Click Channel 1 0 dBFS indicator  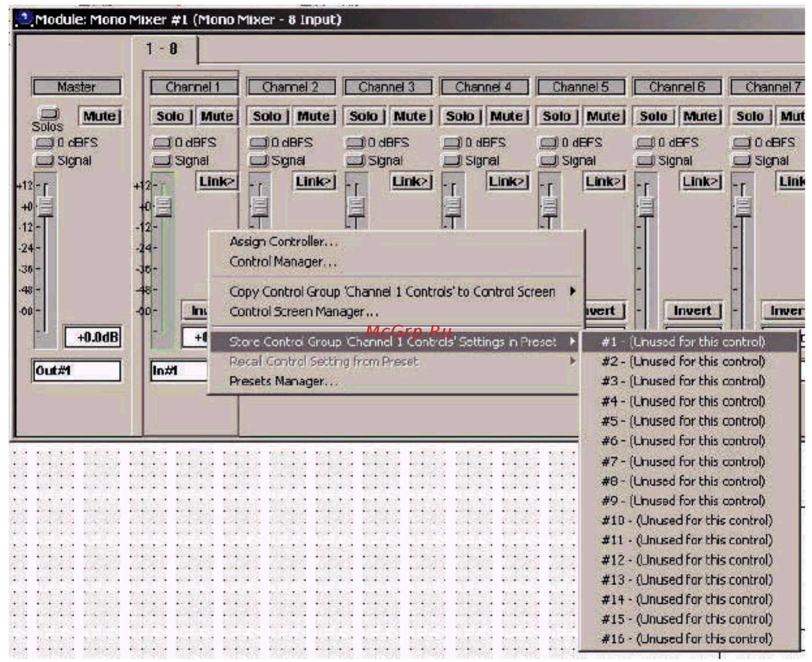pos(162,142)
